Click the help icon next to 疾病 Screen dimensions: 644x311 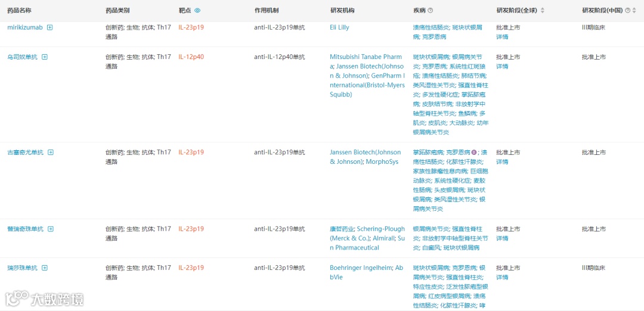431,11
